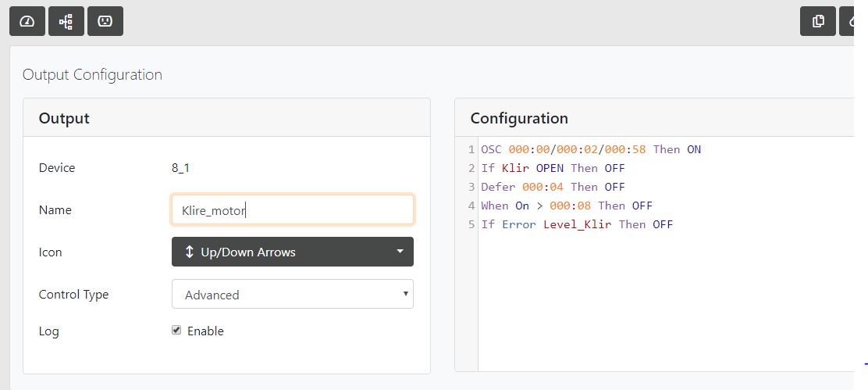
Task: Click the Log label
Action: (48, 331)
